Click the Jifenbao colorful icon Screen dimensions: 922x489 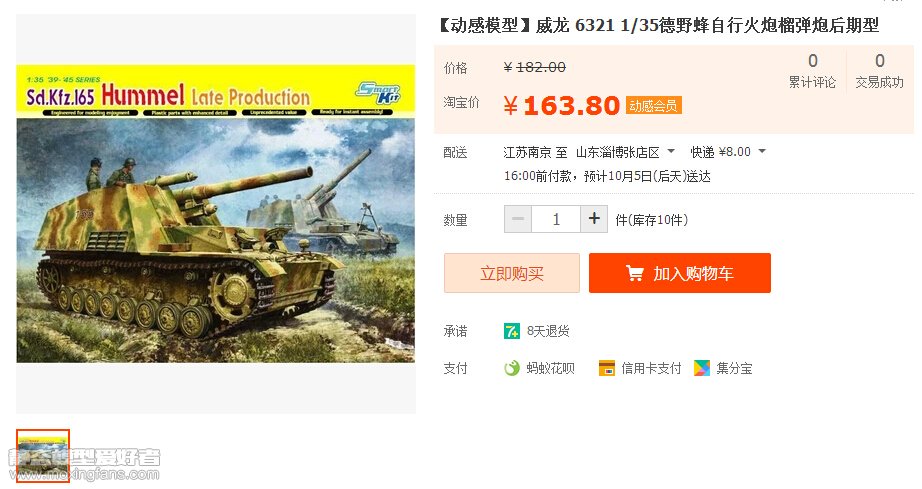701,369
